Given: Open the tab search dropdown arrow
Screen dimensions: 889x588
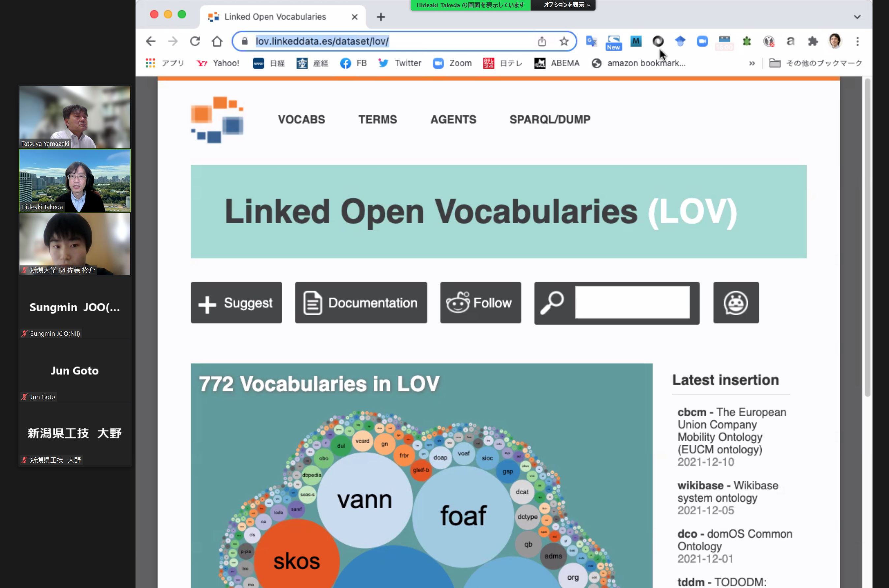Looking at the screenshot, I should click(857, 17).
